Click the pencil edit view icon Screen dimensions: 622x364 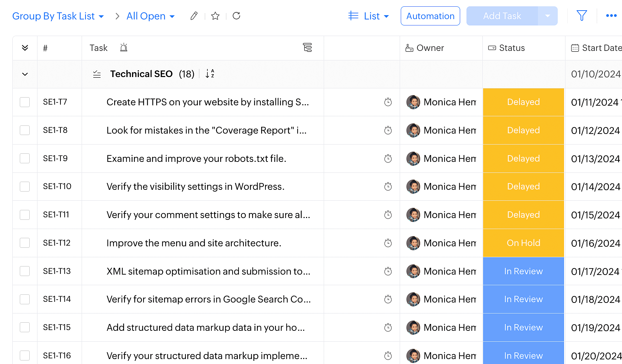tap(194, 16)
